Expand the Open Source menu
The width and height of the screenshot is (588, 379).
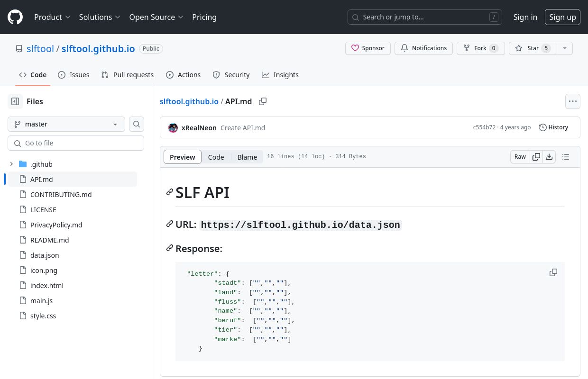[156, 17]
